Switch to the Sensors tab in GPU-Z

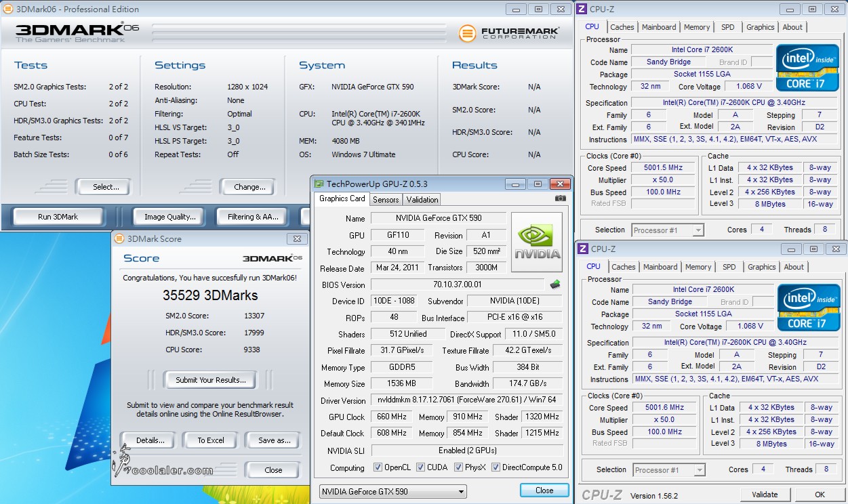coord(386,199)
